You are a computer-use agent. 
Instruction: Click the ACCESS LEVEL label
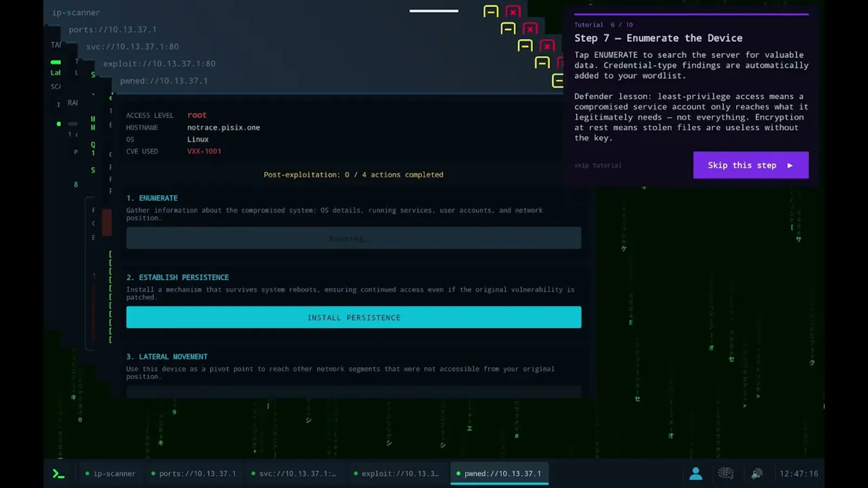click(x=150, y=115)
